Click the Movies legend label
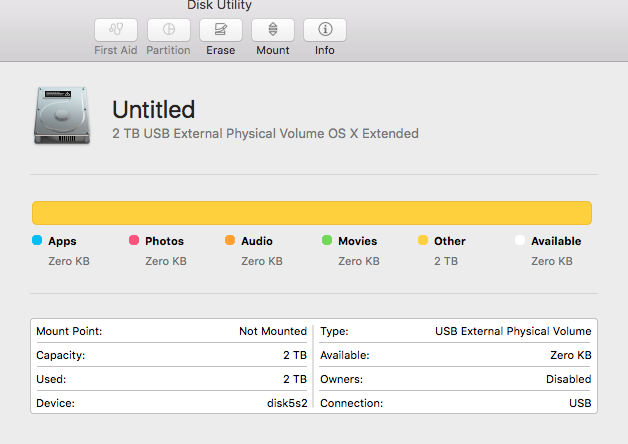The width and height of the screenshot is (628, 444). [358, 241]
